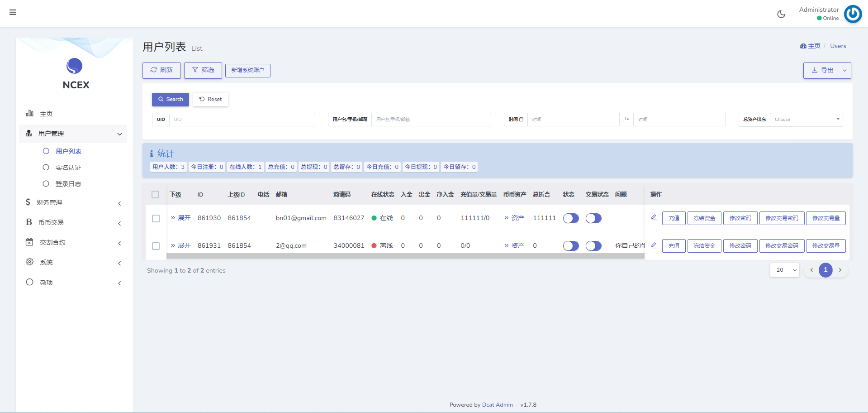Image resolution: width=868 pixels, height=413 pixels.
Task: Click the 杂项 circle icon
Action: pyautogui.click(x=30, y=282)
